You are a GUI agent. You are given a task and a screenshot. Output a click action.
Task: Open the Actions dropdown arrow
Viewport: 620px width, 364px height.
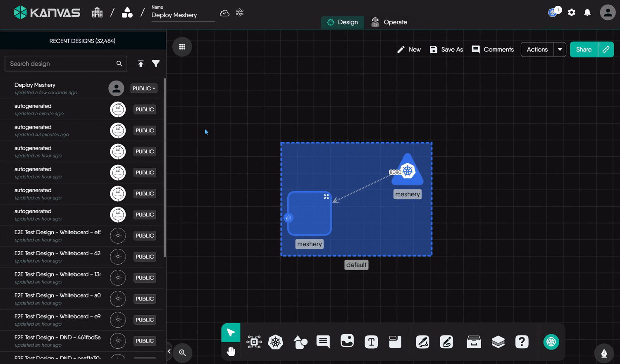[560, 49]
